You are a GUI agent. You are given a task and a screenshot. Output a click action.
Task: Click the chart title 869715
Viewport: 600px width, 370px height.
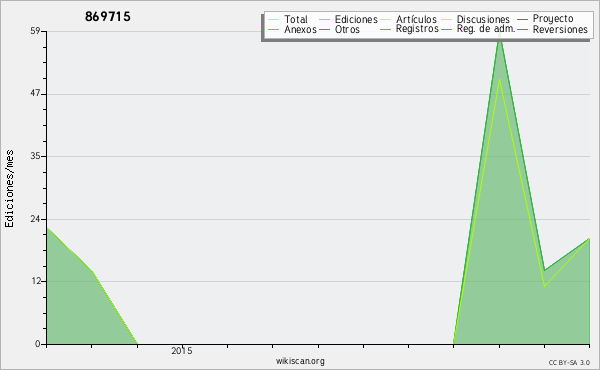[108, 17]
